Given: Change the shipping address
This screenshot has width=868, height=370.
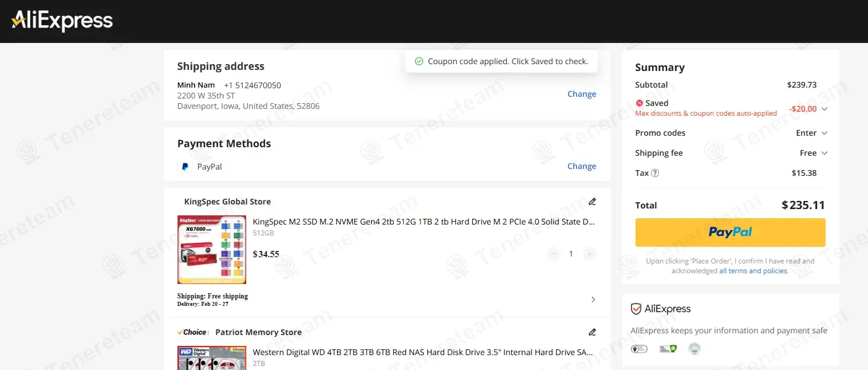Looking at the screenshot, I should (x=582, y=94).
